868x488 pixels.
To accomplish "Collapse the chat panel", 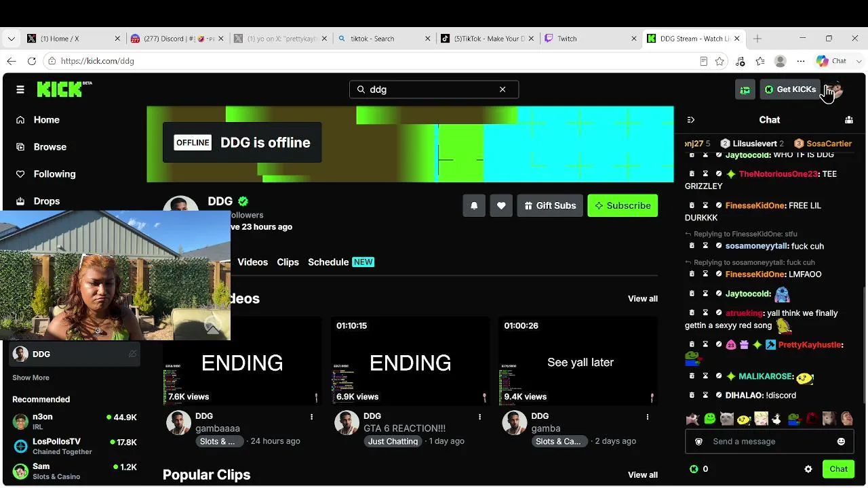I will pyautogui.click(x=691, y=120).
